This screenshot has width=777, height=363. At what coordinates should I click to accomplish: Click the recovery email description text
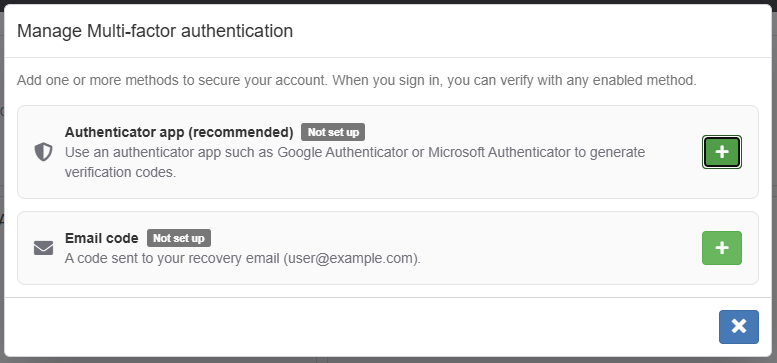[x=243, y=259]
